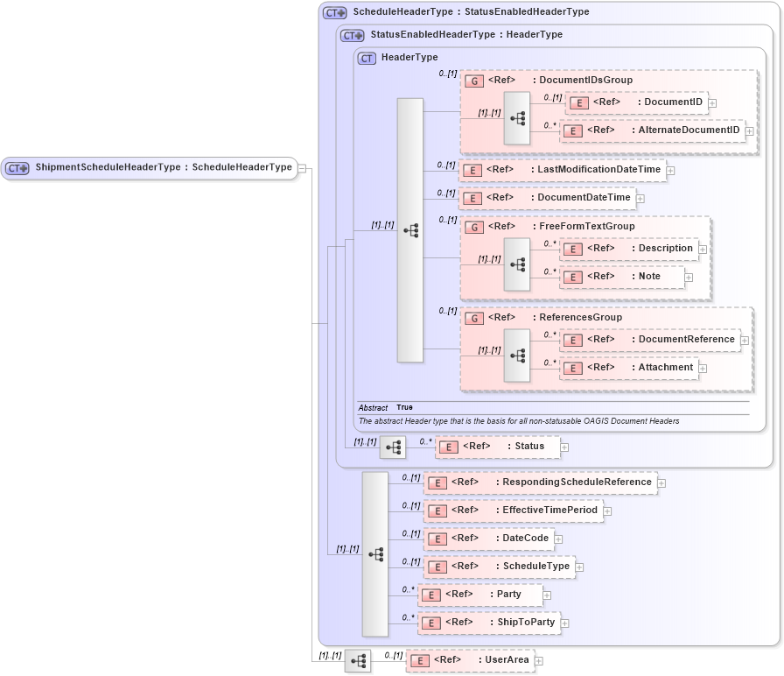Expand the DocumentID element details
The width and height of the screenshot is (784, 676).
(x=712, y=102)
